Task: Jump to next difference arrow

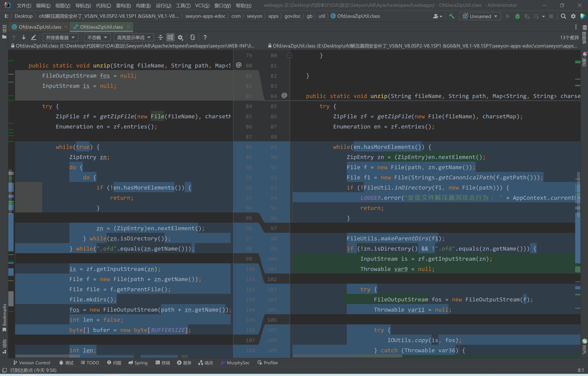Action: (24, 37)
